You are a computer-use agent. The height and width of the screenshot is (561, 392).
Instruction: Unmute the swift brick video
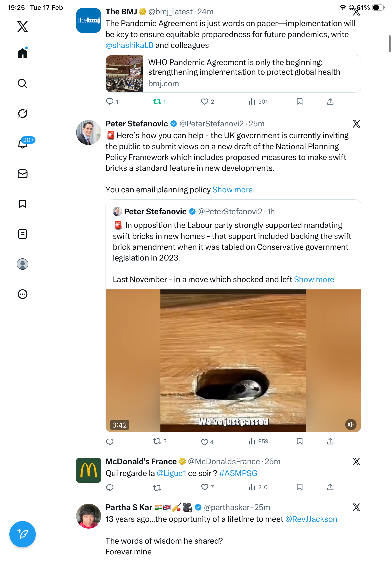tap(351, 425)
